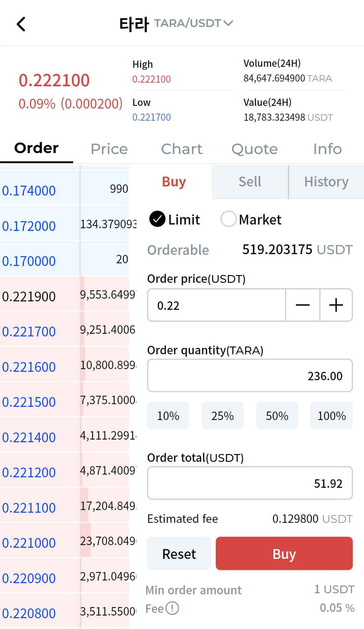The width and height of the screenshot is (364, 629).
Task: Choose the 100% quantity shortcut
Action: (331, 416)
